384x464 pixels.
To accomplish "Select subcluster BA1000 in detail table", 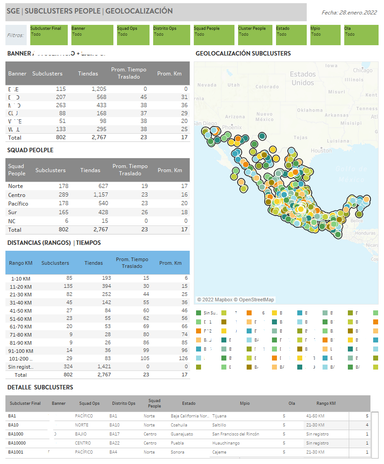I will pyautogui.click(x=17, y=434).
